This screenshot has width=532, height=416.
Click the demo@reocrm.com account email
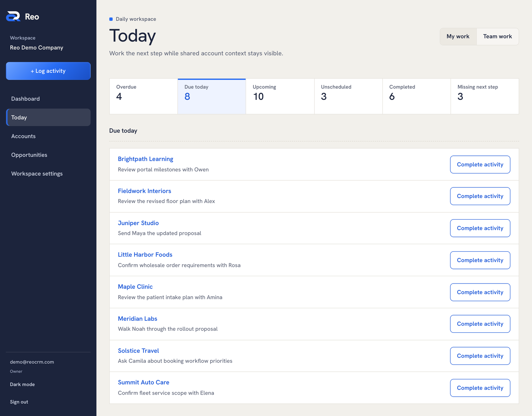click(x=32, y=362)
